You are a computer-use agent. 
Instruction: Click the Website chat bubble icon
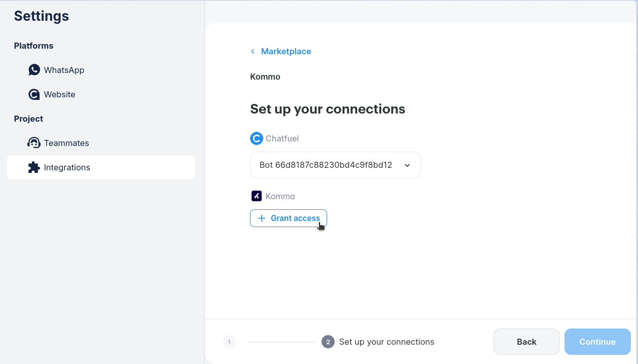(34, 94)
